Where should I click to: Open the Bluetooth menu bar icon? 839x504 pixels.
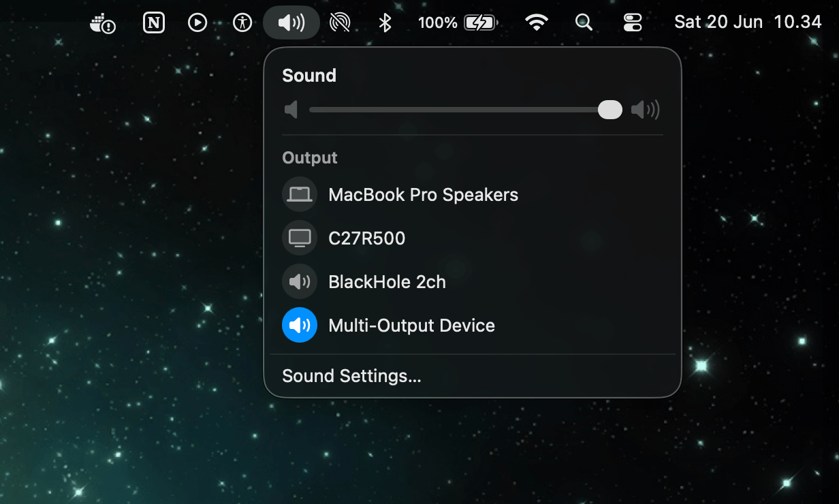pyautogui.click(x=385, y=23)
